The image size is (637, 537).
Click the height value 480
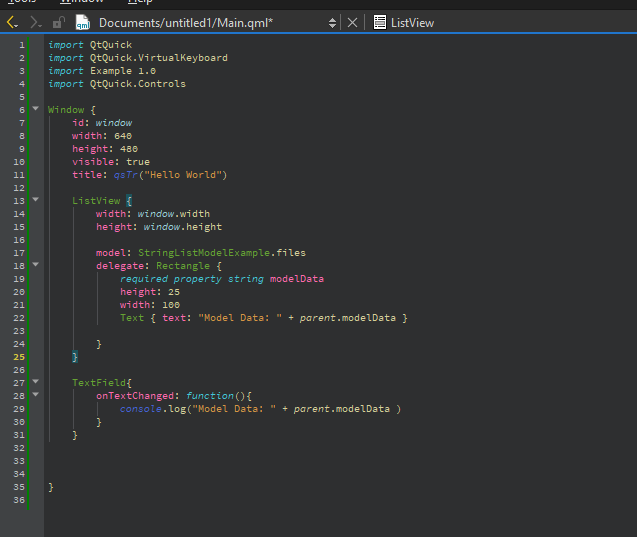pyautogui.click(x=129, y=149)
